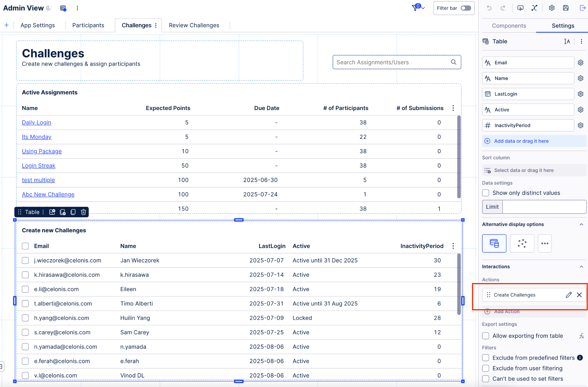Image resolution: width=588 pixels, height=387 pixels.
Task: Open view settings gear in toolbar
Action: coord(552,8)
